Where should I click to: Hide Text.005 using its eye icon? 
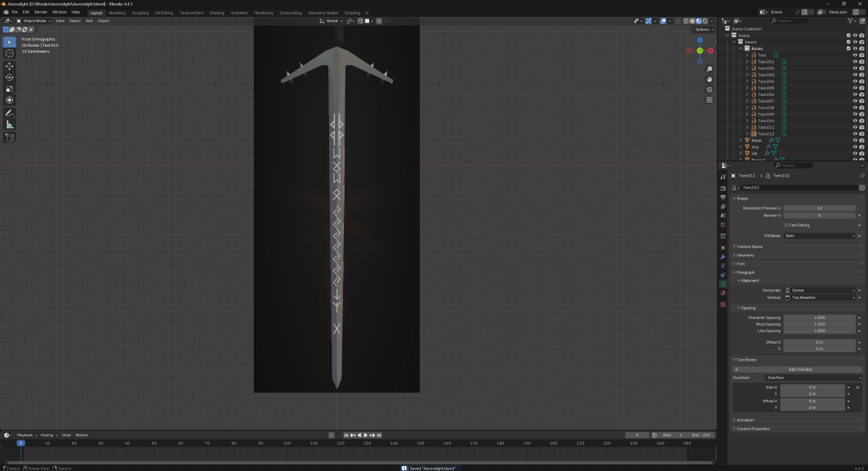pos(854,88)
